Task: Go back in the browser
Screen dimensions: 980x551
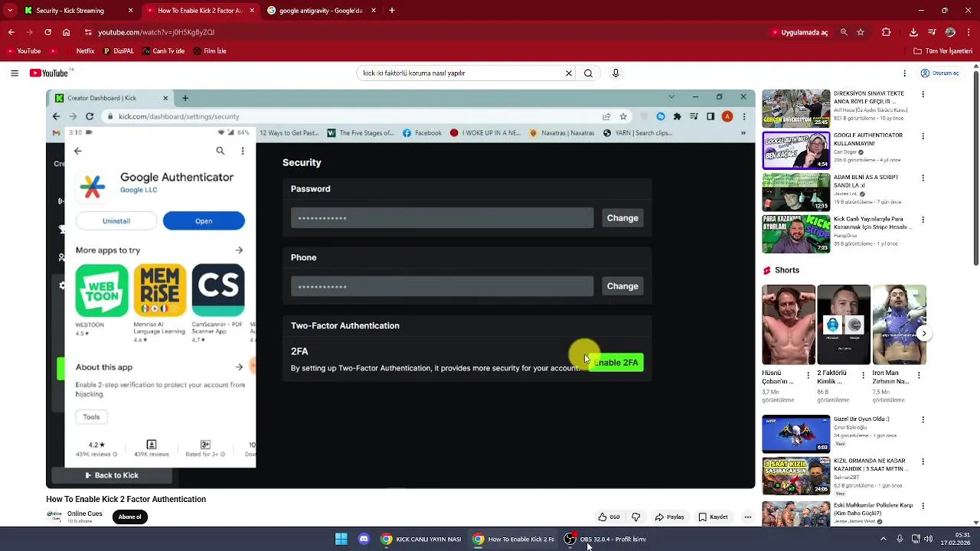Action: pos(11,32)
